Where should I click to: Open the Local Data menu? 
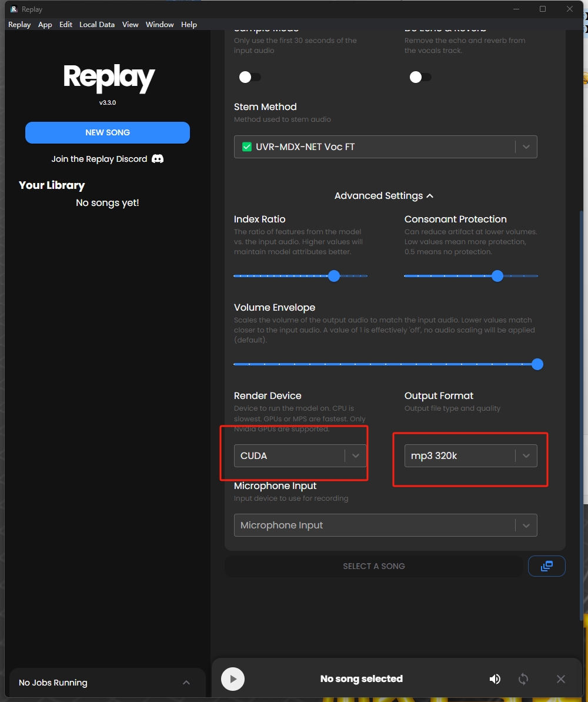96,25
